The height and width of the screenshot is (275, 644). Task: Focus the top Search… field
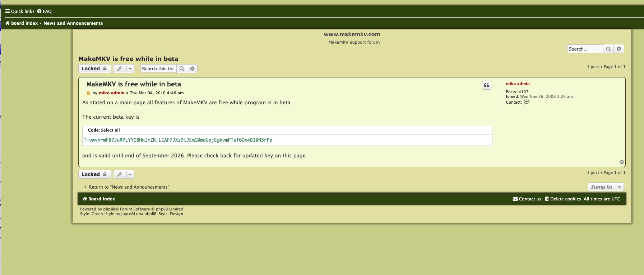pos(585,49)
